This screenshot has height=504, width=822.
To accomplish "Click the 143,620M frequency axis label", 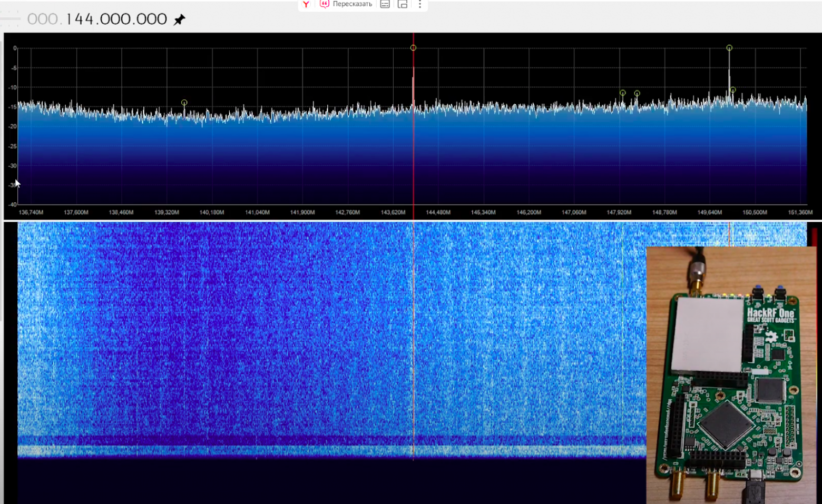I will pyautogui.click(x=393, y=212).
